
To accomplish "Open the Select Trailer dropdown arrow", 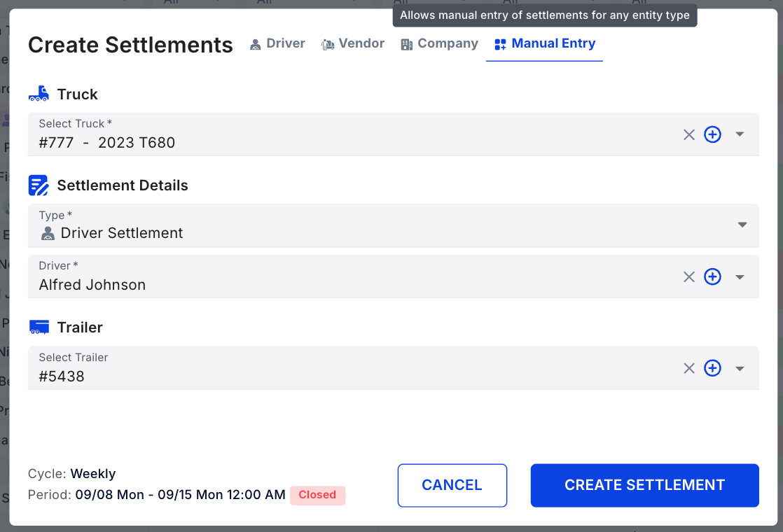I will tap(740, 369).
